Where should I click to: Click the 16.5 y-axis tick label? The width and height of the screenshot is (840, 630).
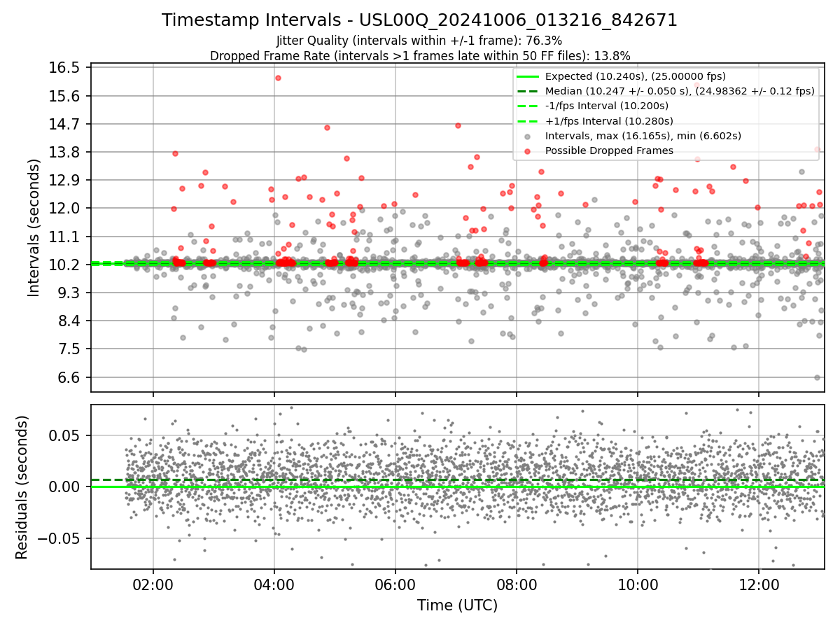click(65, 68)
